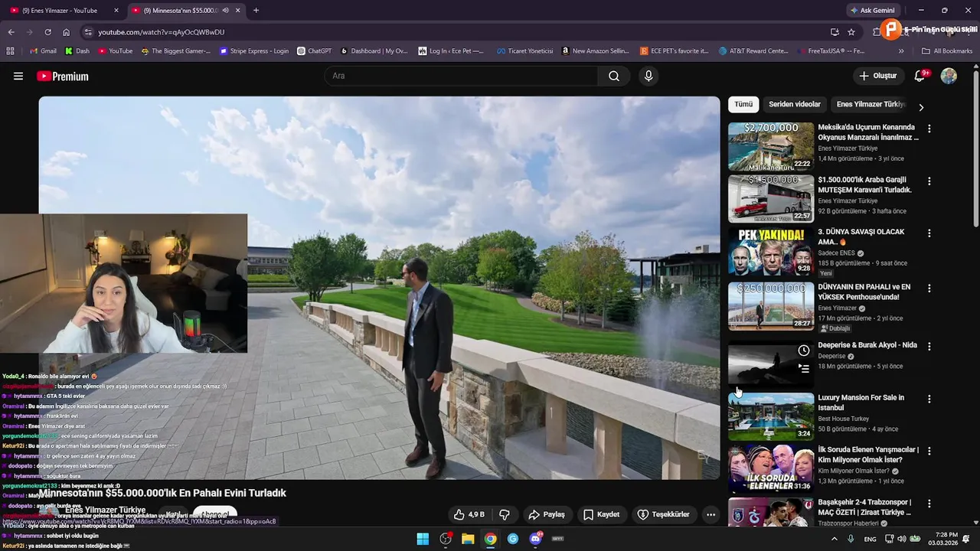Go to YouTube Premium home logo
Screen dimensions: 980x551
point(63,77)
